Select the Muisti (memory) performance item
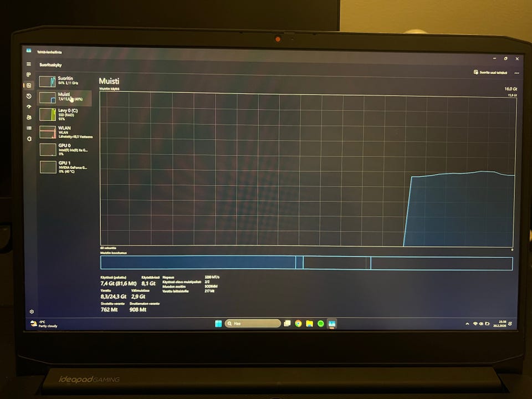The height and width of the screenshot is (399, 532). [x=64, y=98]
